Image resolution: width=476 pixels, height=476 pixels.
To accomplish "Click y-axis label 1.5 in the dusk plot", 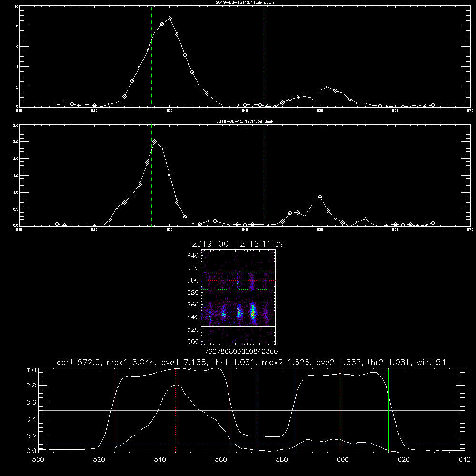I will click(x=16, y=176).
